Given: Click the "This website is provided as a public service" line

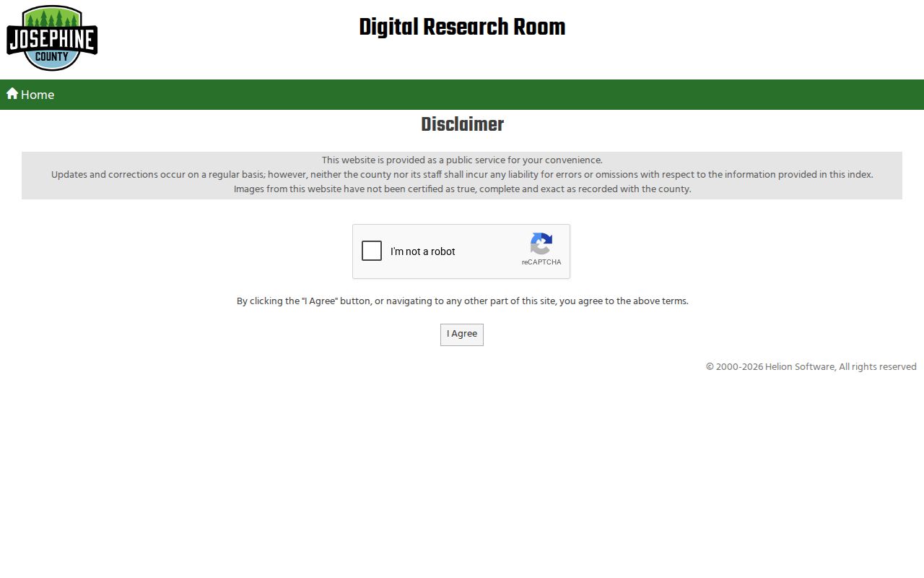Looking at the screenshot, I should click(x=462, y=160).
